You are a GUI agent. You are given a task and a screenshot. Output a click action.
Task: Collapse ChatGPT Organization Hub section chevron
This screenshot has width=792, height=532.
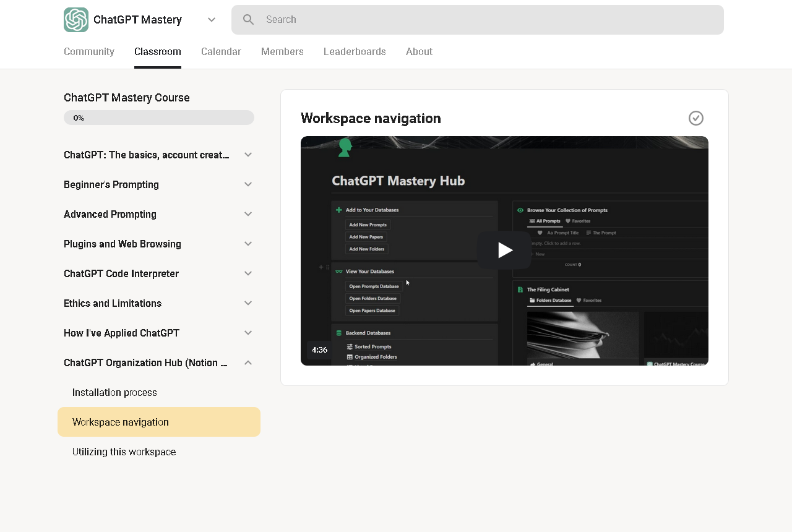[248, 363]
